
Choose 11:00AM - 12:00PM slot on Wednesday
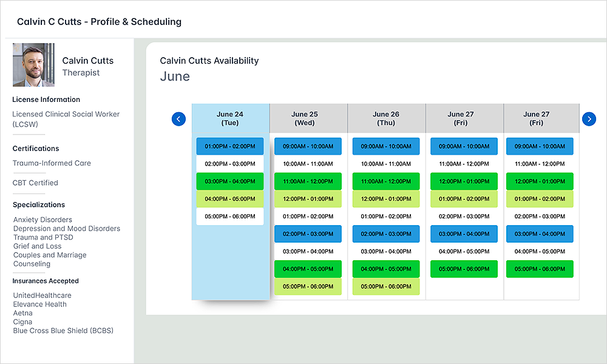[308, 181]
